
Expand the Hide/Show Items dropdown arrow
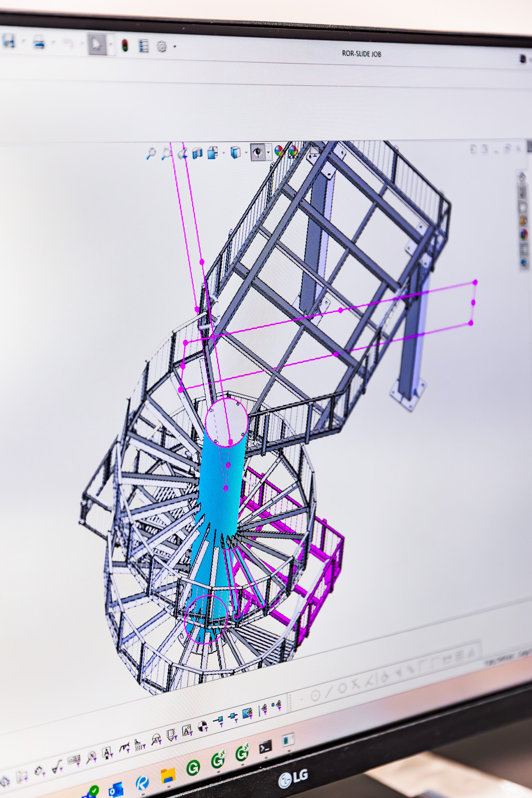pos(268,152)
